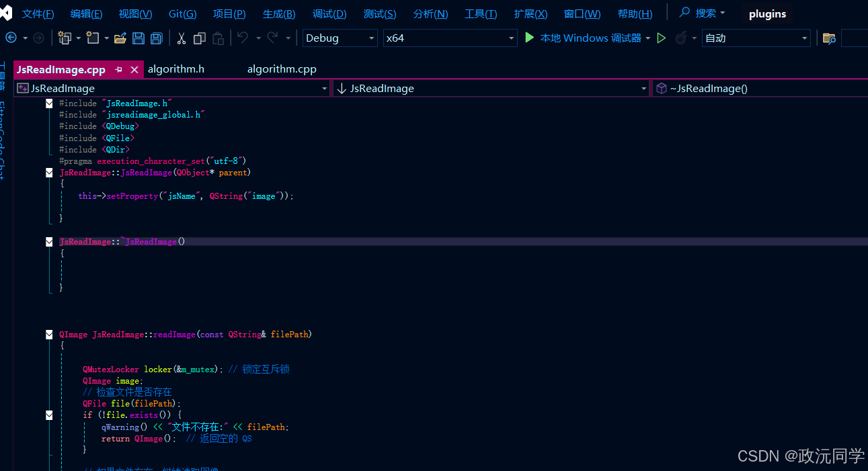Screen dimensions: 868x471
Task: Click the paste clipboard icon
Action: 218,38
